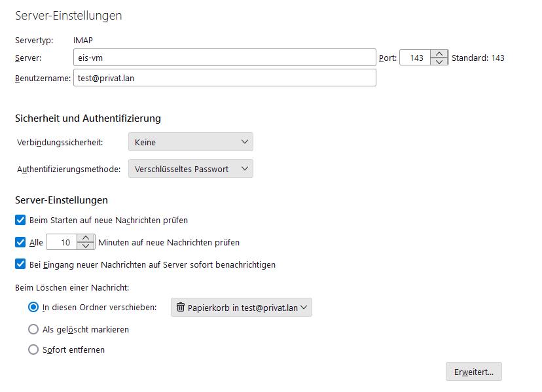This screenshot has width=542, height=392.
Task: Click the trash icon in Papierkorb dropdown
Action: coord(181,307)
